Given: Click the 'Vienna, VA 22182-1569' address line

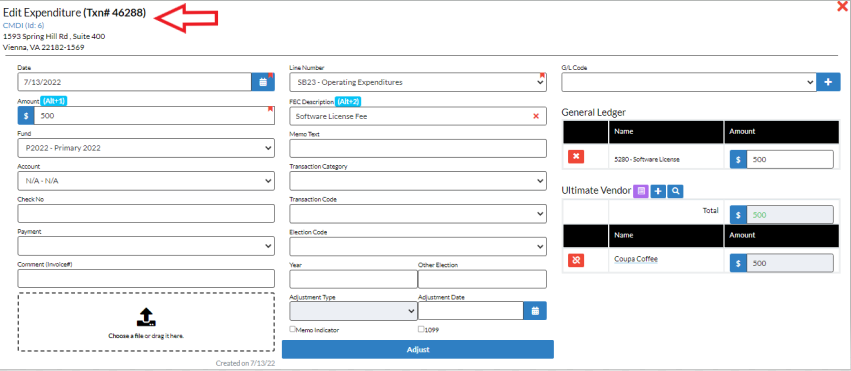Looking at the screenshot, I should click(43, 47).
